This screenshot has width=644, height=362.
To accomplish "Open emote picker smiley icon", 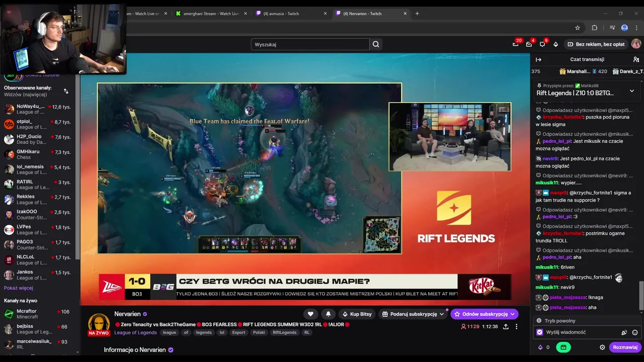I will point(635,332).
